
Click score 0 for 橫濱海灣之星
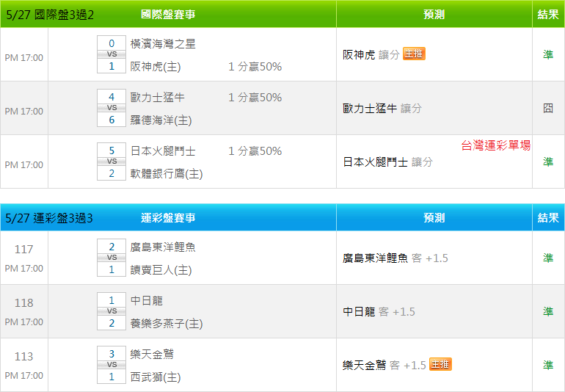(112, 43)
